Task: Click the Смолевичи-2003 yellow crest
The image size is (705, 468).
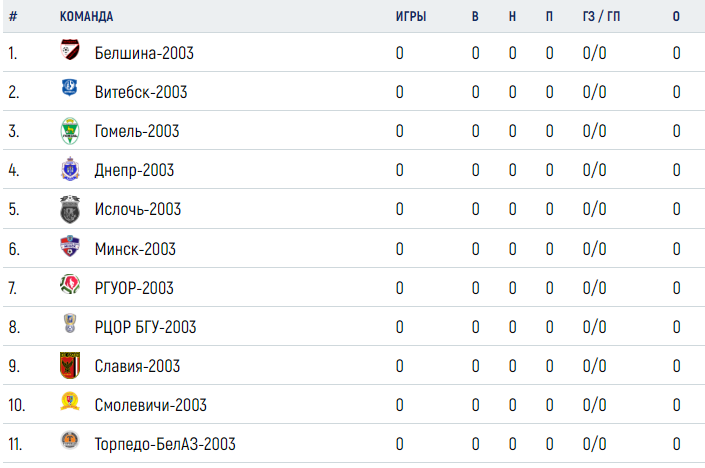Action: (x=70, y=401)
